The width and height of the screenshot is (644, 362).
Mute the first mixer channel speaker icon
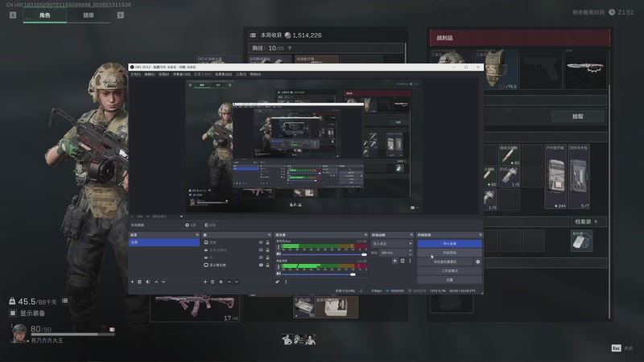[279, 254]
